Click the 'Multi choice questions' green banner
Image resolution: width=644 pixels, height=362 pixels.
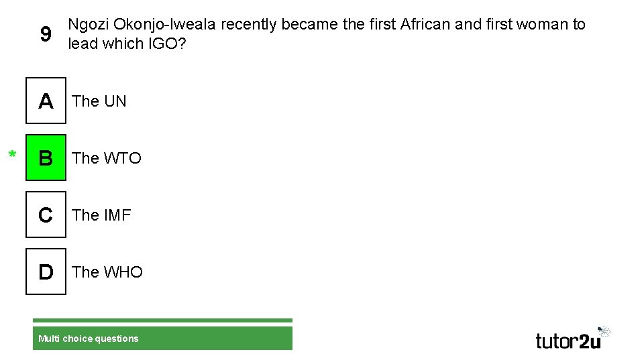(162, 339)
